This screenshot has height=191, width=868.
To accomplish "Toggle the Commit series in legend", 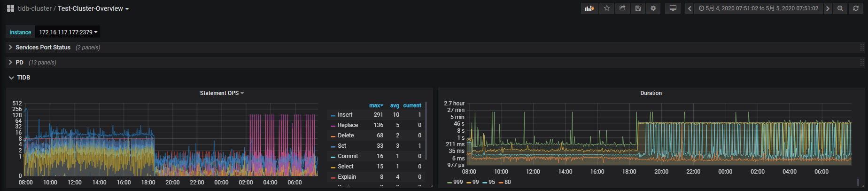I will coord(348,156).
